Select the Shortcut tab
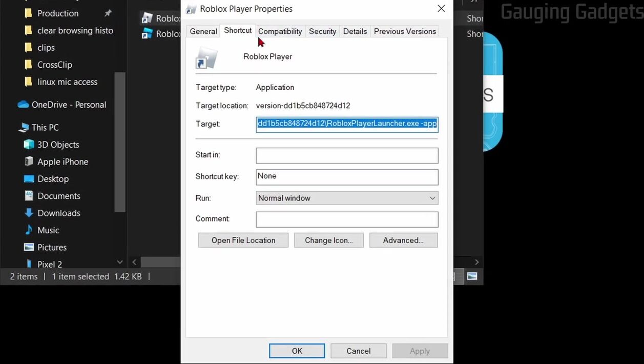 point(238,30)
